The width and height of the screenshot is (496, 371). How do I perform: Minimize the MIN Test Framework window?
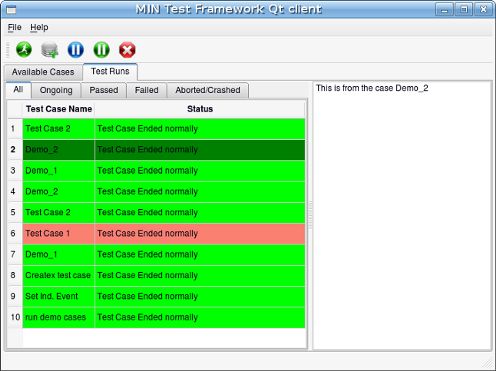pos(444,9)
